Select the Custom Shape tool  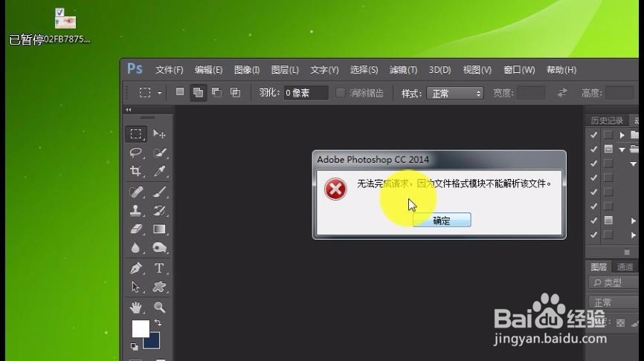click(x=159, y=287)
